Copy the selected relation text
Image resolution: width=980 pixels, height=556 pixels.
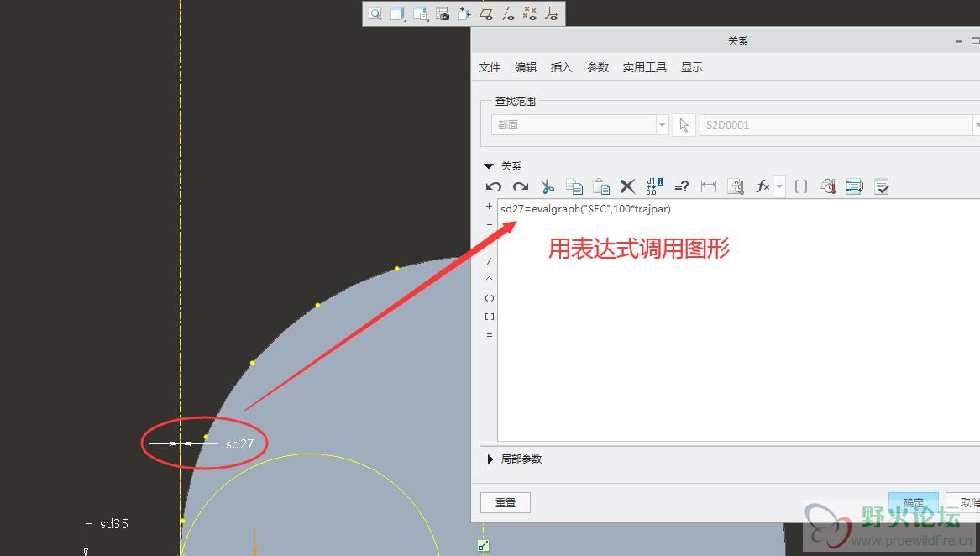click(574, 186)
